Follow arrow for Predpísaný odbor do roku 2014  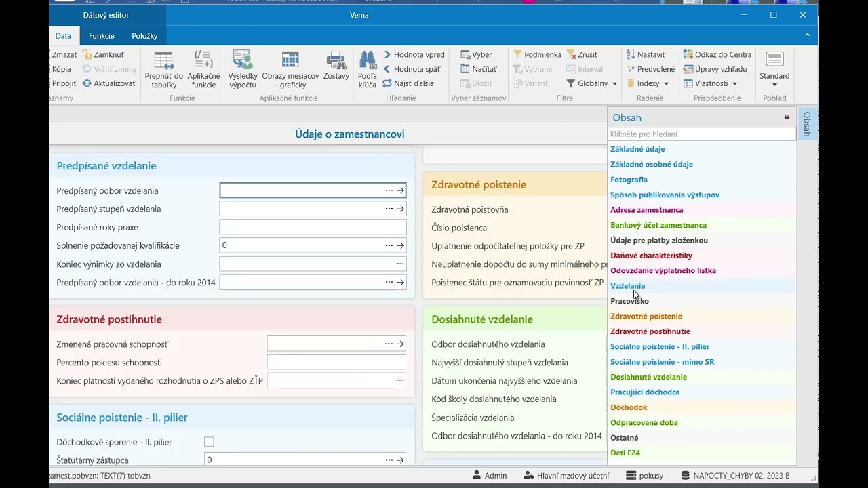click(x=400, y=282)
